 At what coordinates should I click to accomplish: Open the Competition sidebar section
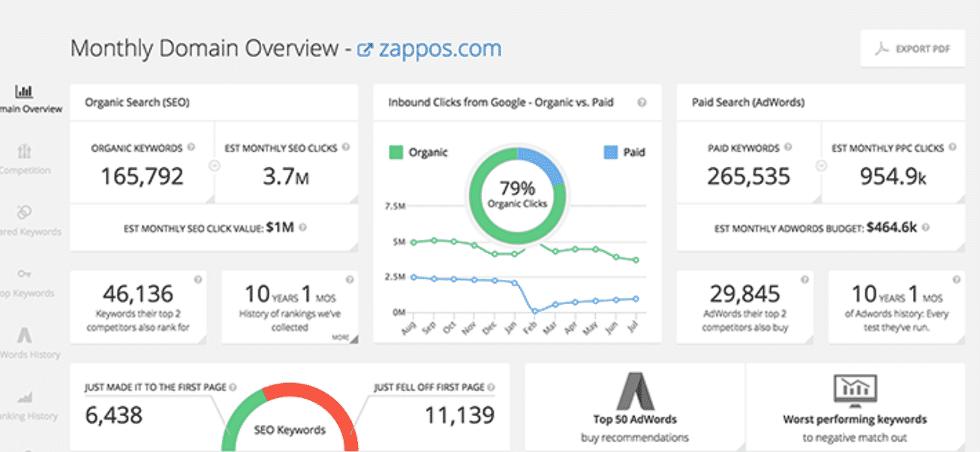click(25, 160)
